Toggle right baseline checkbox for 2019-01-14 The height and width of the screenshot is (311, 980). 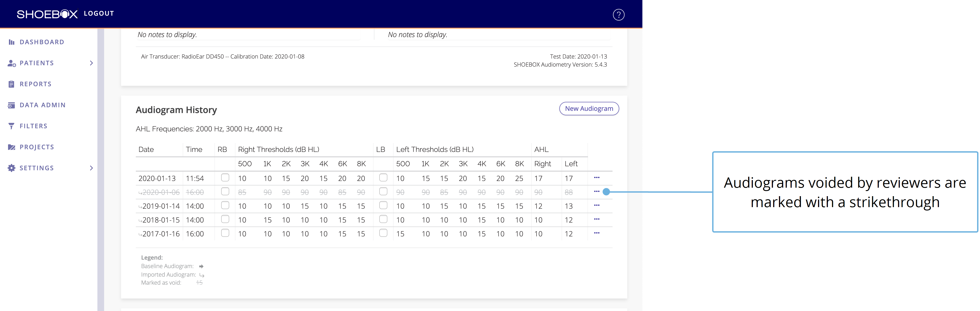pos(225,205)
